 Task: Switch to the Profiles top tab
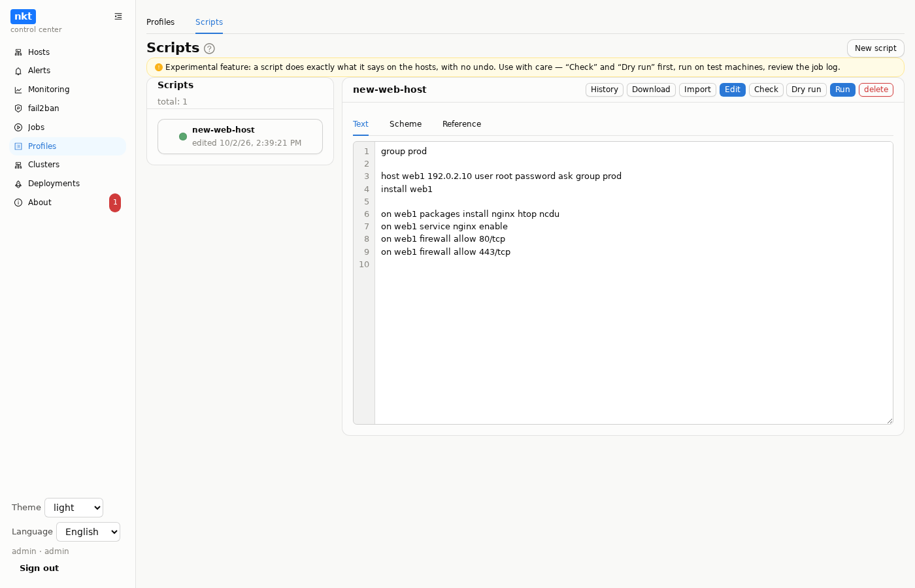(x=160, y=22)
